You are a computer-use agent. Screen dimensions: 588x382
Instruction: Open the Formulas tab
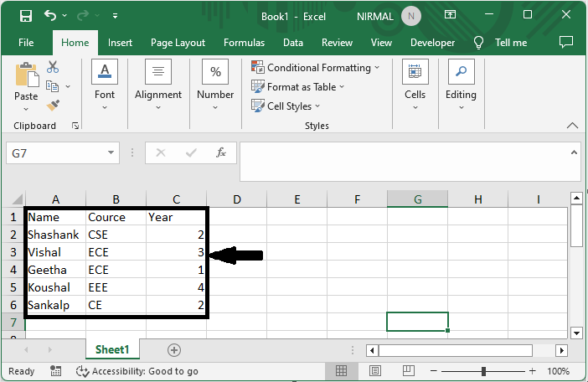[x=244, y=43]
